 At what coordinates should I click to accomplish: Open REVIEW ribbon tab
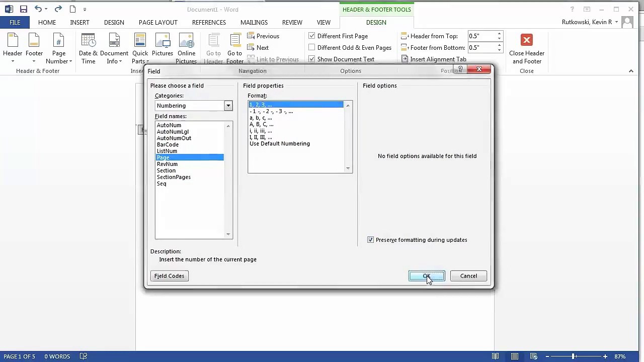(x=292, y=22)
